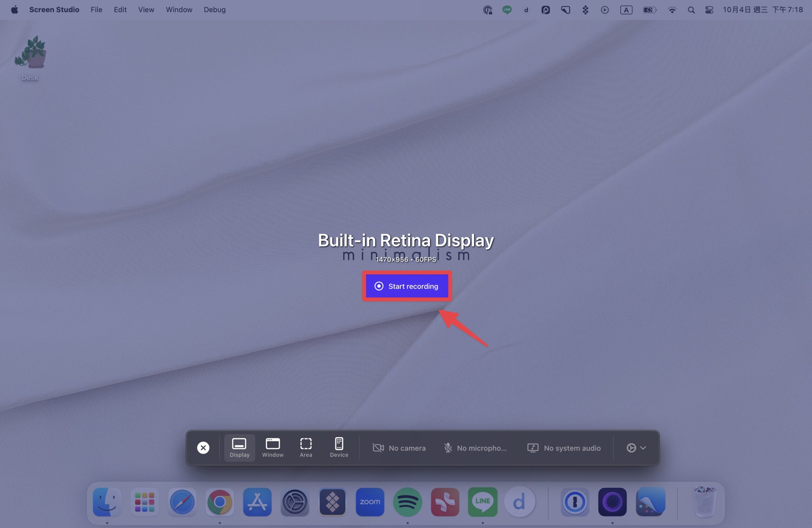Select Area capture mode
The image size is (812, 528).
(306, 447)
